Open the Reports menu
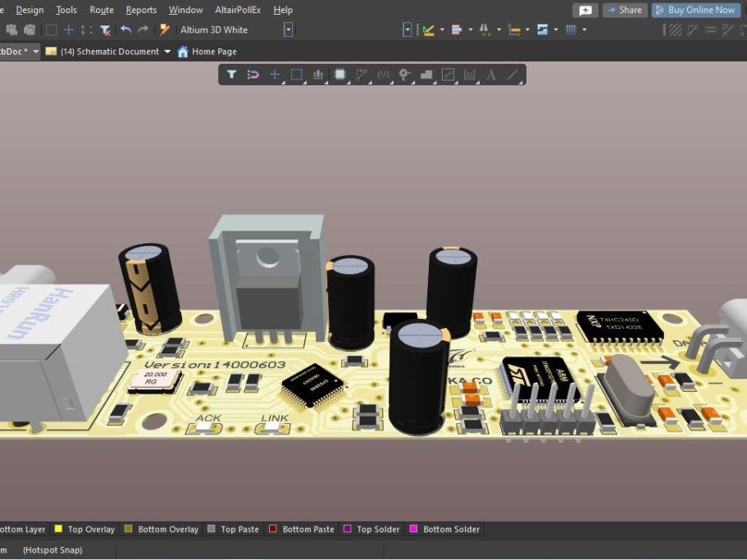Screen dimensions: 747x560 141,10
